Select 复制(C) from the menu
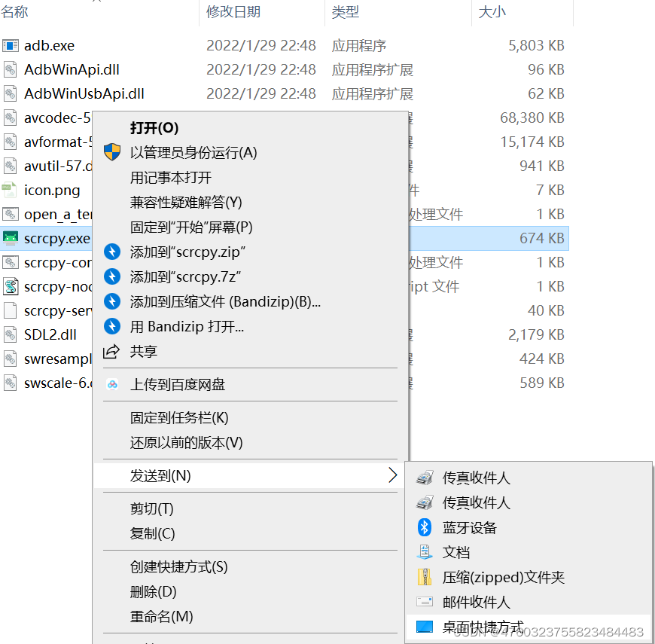The height and width of the screenshot is (644, 655). pyautogui.click(x=153, y=534)
